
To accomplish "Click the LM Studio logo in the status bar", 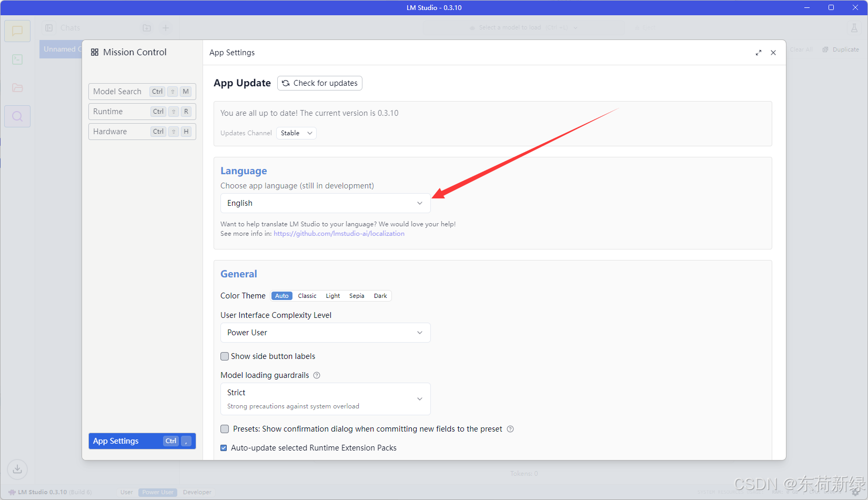I will [12, 492].
